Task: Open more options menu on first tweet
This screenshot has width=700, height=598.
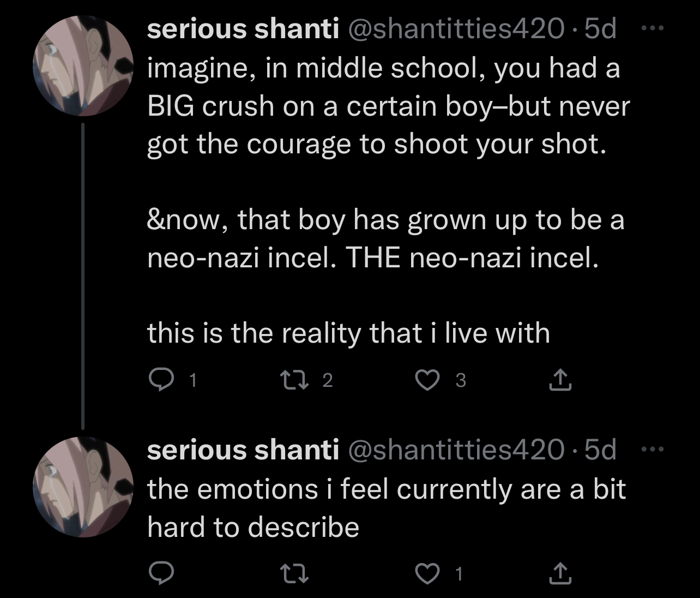Action: click(652, 28)
